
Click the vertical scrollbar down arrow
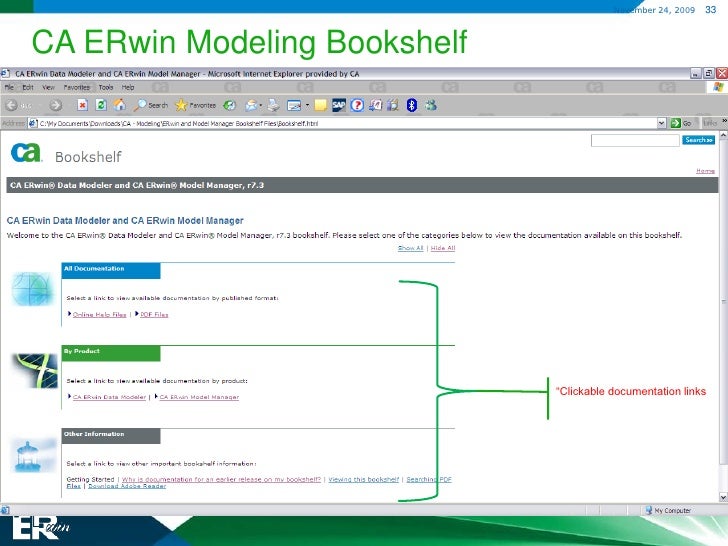[x=723, y=497]
